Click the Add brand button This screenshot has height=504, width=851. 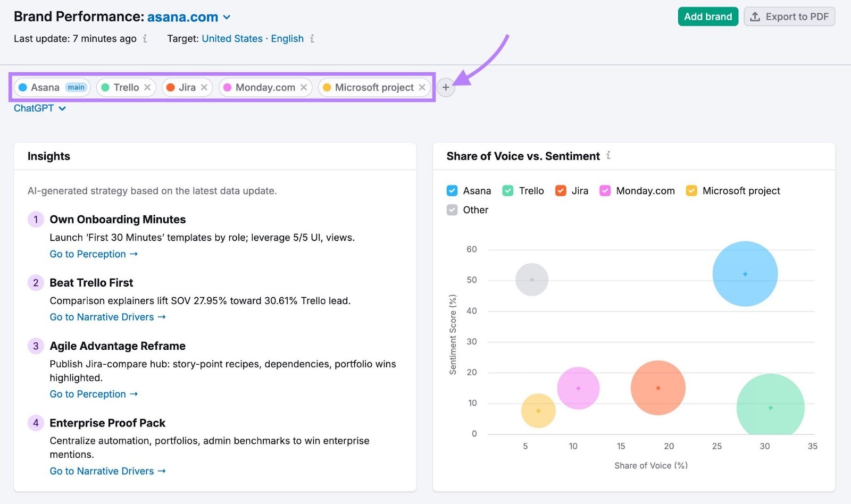tap(707, 16)
